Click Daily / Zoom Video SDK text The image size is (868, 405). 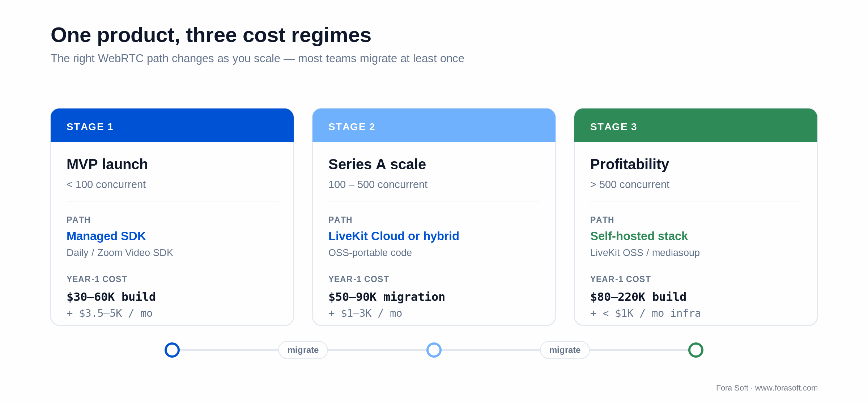click(x=120, y=253)
